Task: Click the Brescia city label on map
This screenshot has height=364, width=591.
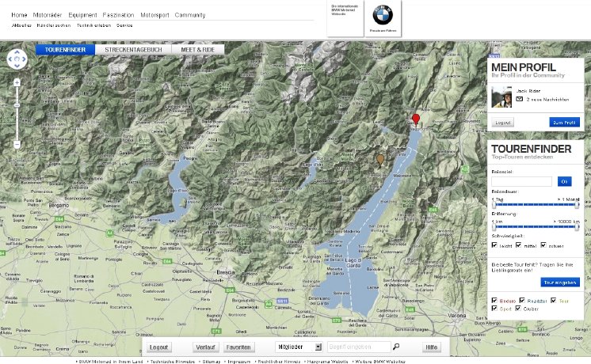Action: click(x=226, y=271)
